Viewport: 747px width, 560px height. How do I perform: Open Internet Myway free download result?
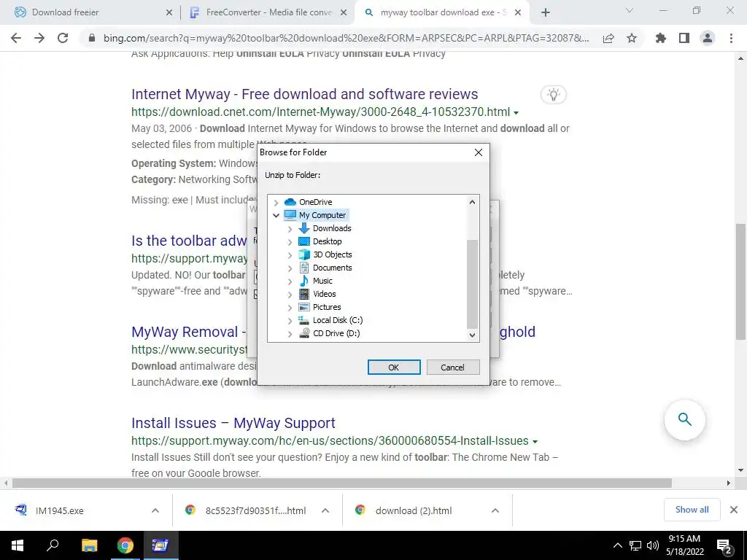pyautogui.click(x=304, y=94)
